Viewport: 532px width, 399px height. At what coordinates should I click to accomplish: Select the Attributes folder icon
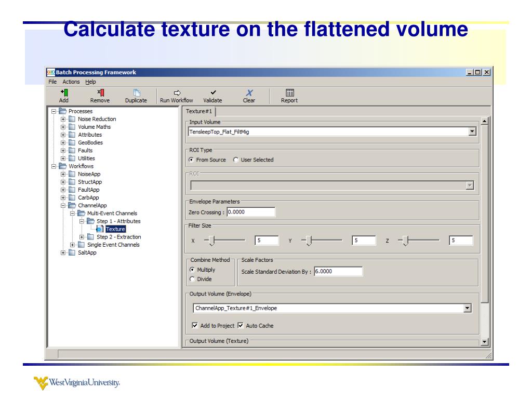[x=72, y=135]
